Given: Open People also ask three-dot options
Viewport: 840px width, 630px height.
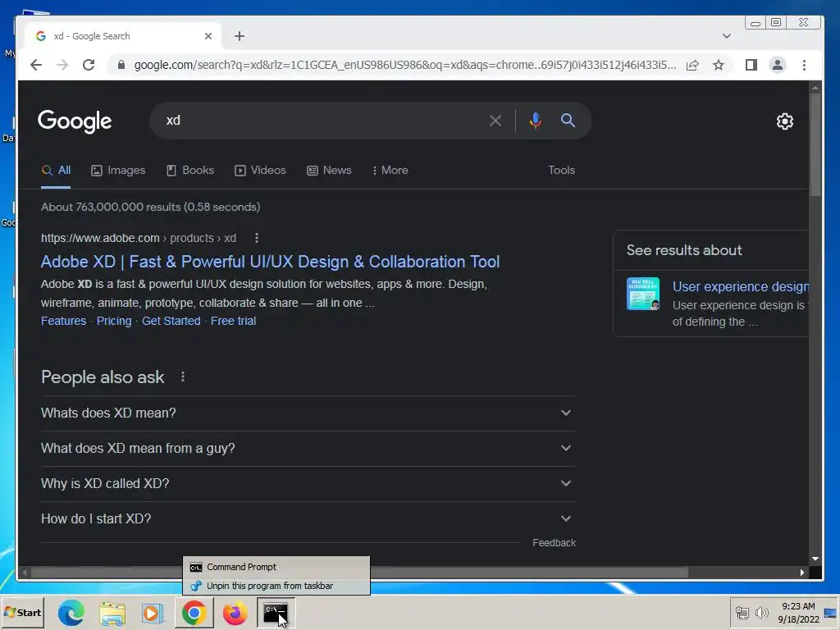Looking at the screenshot, I should pyautogui.click(x=183, y=377).
